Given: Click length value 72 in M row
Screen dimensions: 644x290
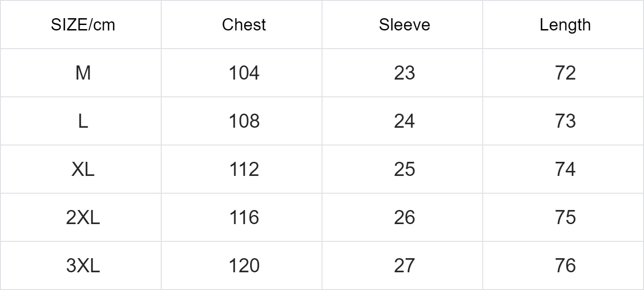Looking at the screenshot, I should point(565,73).
